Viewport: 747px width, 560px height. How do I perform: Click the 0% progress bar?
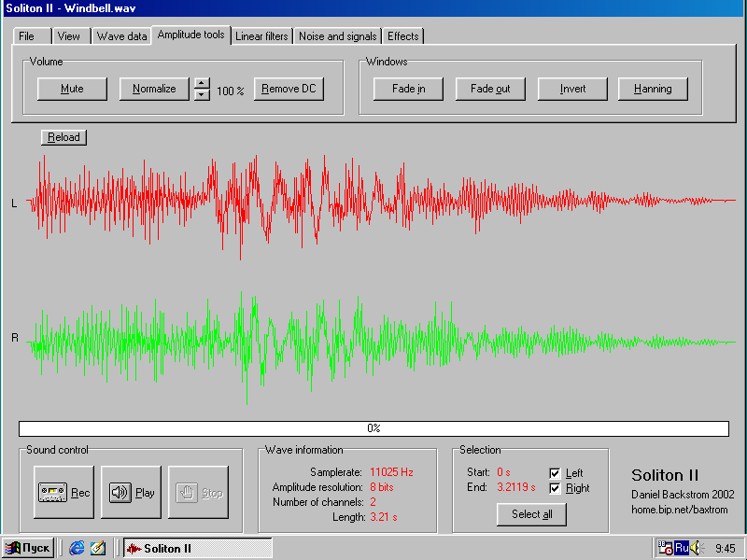(x=373, y=428)
